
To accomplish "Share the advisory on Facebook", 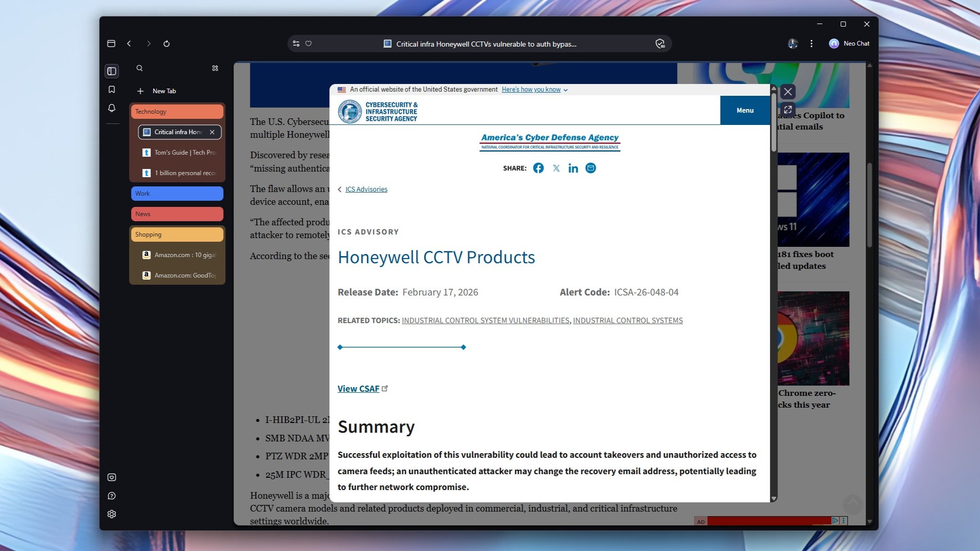I will point(538,168).
